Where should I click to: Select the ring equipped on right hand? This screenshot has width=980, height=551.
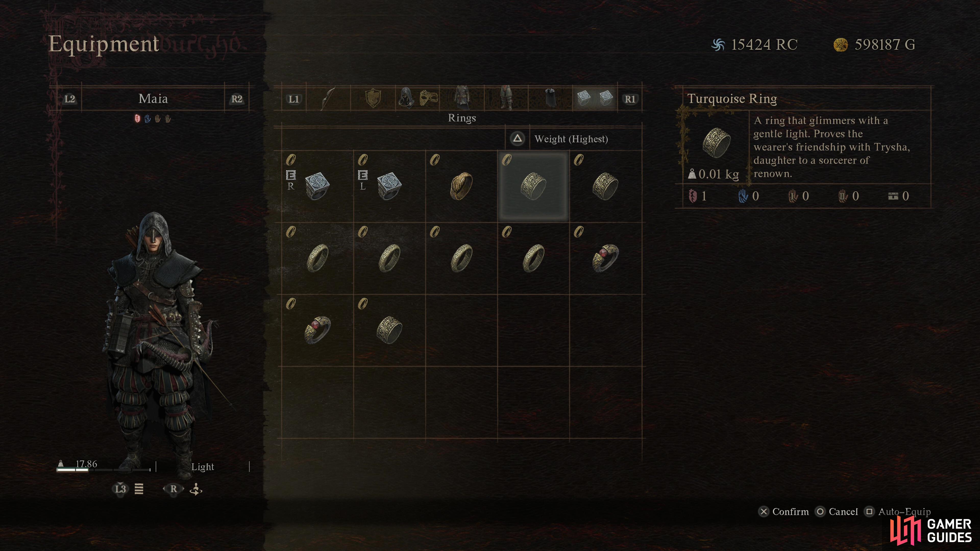pyautogui.click(x=317, y=186)
